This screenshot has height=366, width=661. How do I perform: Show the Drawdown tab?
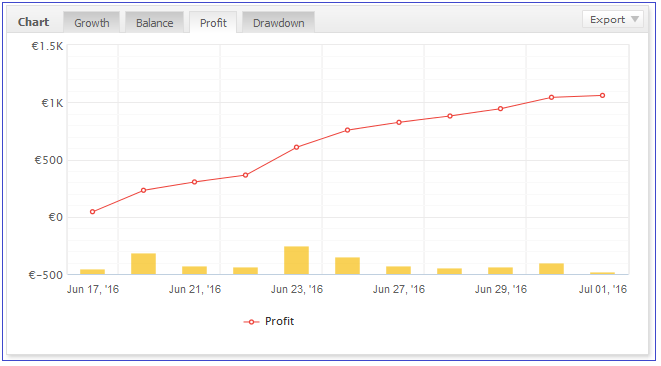[x=278, y=22]
